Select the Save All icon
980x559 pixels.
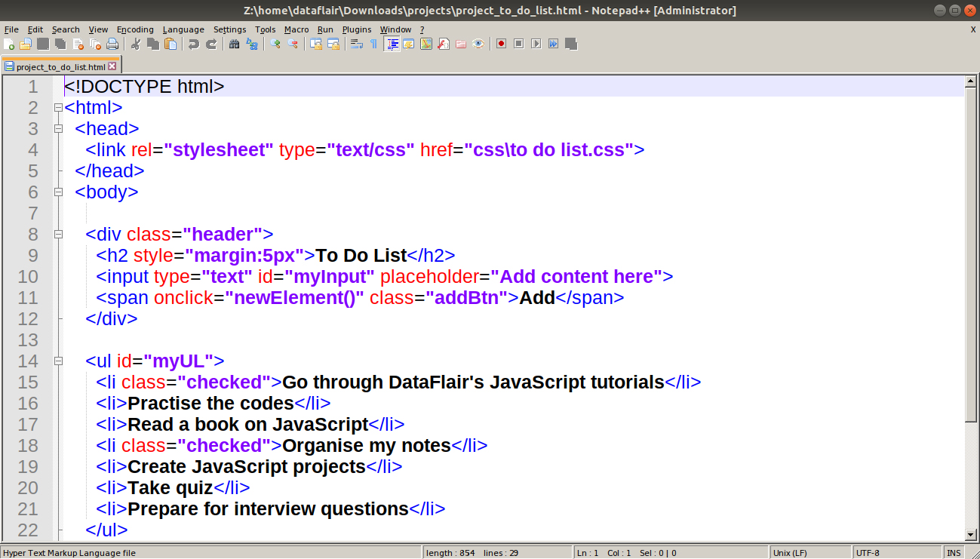click(x=60, y=44)
